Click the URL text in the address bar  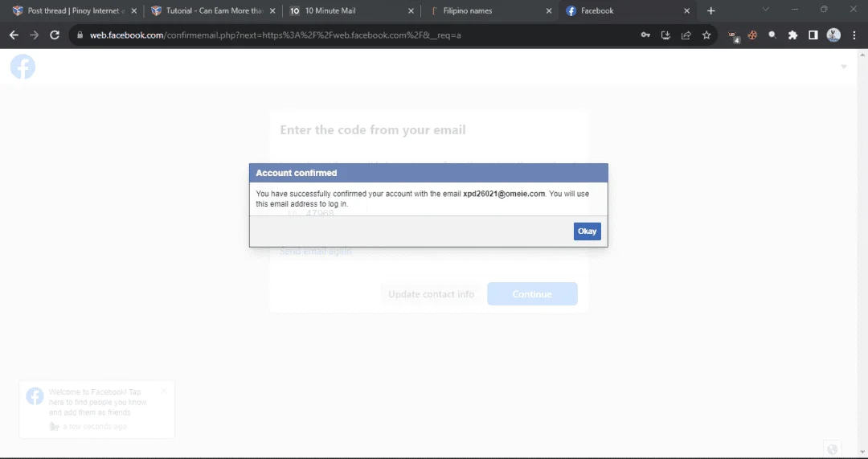[x=275, y=35]
